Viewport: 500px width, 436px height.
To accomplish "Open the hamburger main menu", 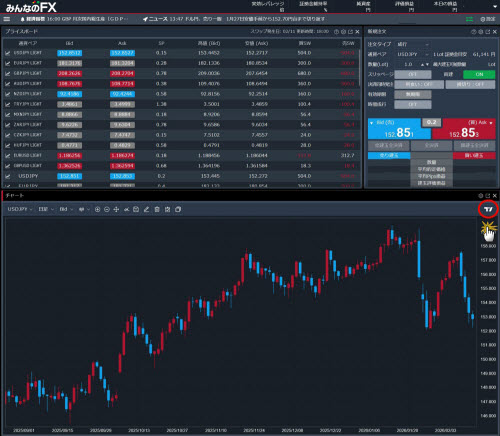I will click(x=7, y=19).
